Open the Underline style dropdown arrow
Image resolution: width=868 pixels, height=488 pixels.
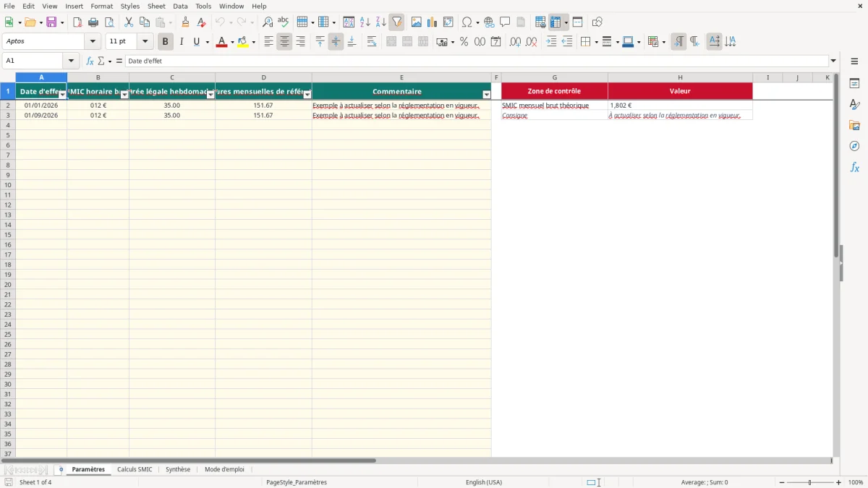pos(208,42)
